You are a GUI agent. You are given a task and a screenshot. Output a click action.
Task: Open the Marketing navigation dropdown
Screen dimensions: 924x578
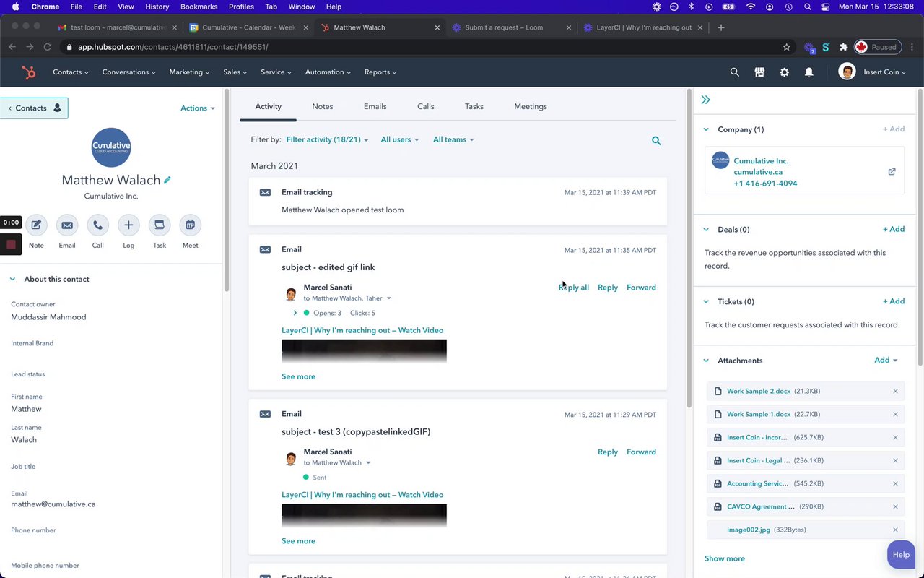pyautogui.click(x=189, y=72)
